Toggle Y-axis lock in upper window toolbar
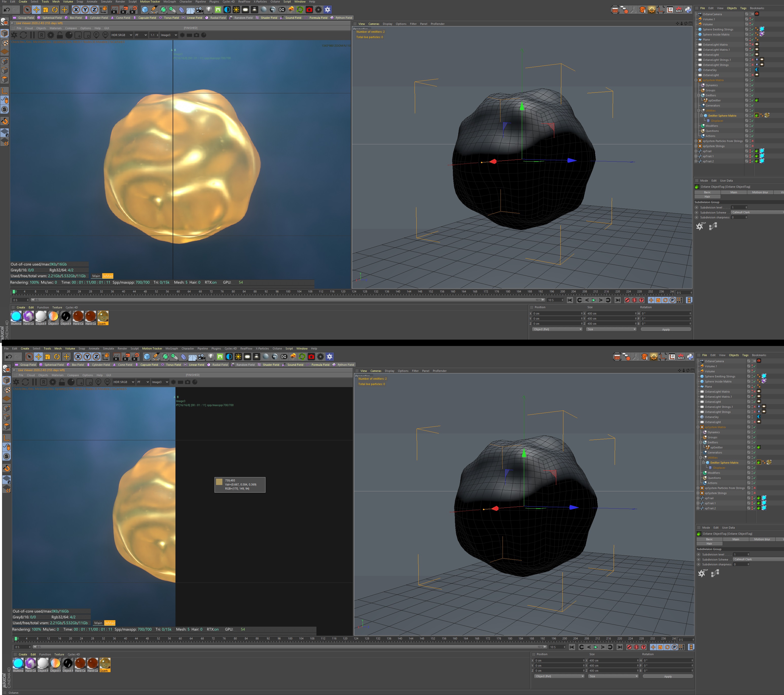This screenshot has width=784, height=695. (85, 10)
